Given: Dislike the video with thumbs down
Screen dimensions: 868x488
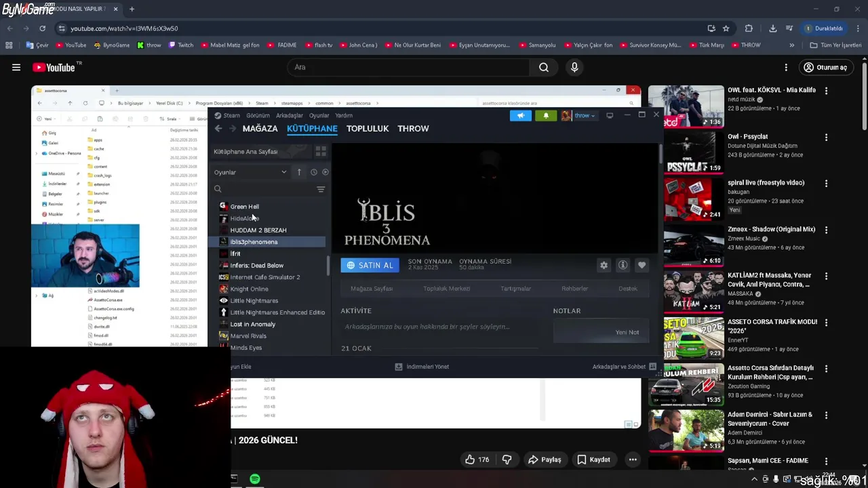Looking at the screenshot, I should [x=507, y=460].
